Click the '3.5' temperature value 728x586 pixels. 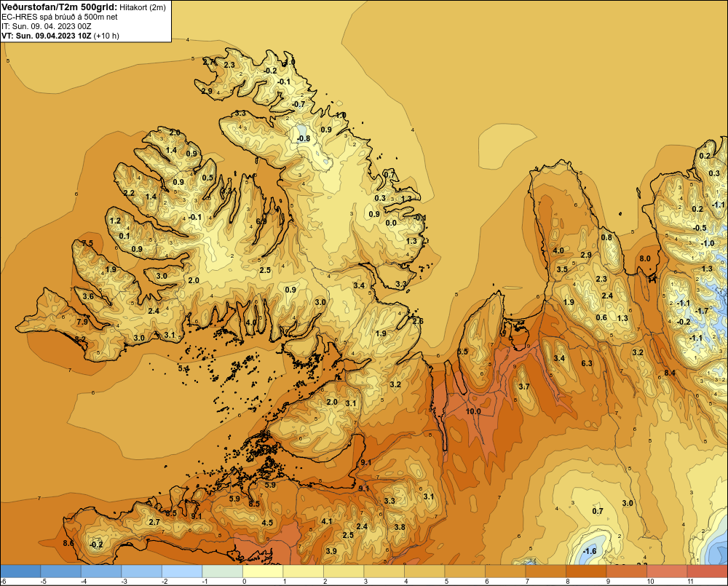562,269
